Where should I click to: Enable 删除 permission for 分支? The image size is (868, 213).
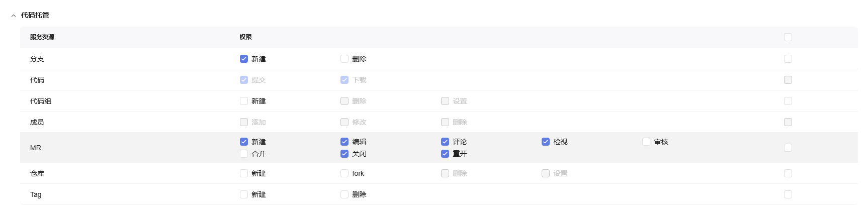(344, 59)
